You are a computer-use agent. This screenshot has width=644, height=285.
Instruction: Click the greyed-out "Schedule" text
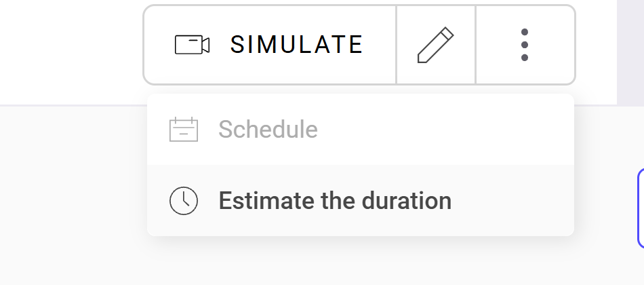coord(268,129)
